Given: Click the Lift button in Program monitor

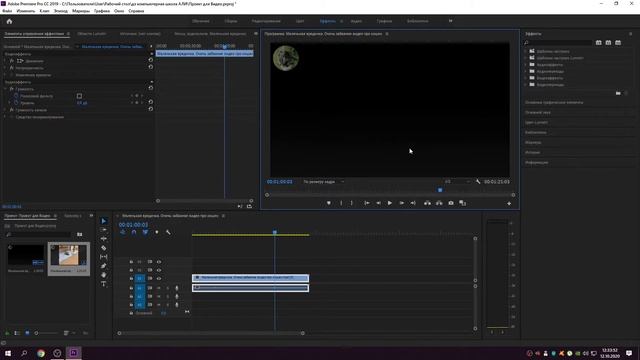Looking at the screenshot, I should click(x=427, y=203).
